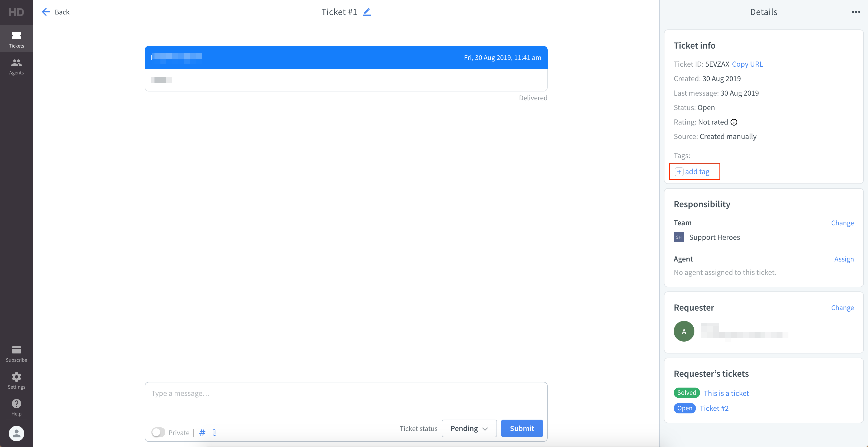View rating info via the info icon

[734, 122]
